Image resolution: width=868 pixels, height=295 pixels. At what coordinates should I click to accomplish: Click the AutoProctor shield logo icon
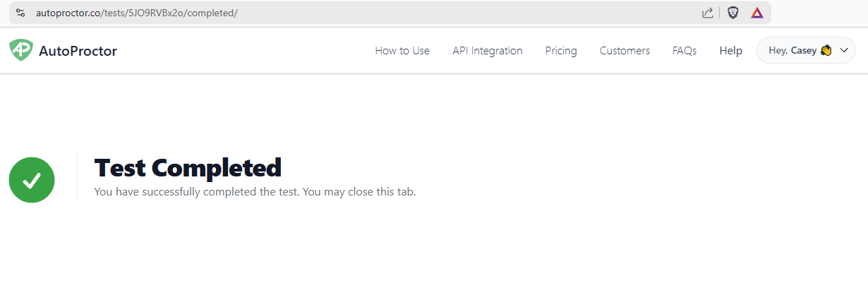(x=21, y=50)
